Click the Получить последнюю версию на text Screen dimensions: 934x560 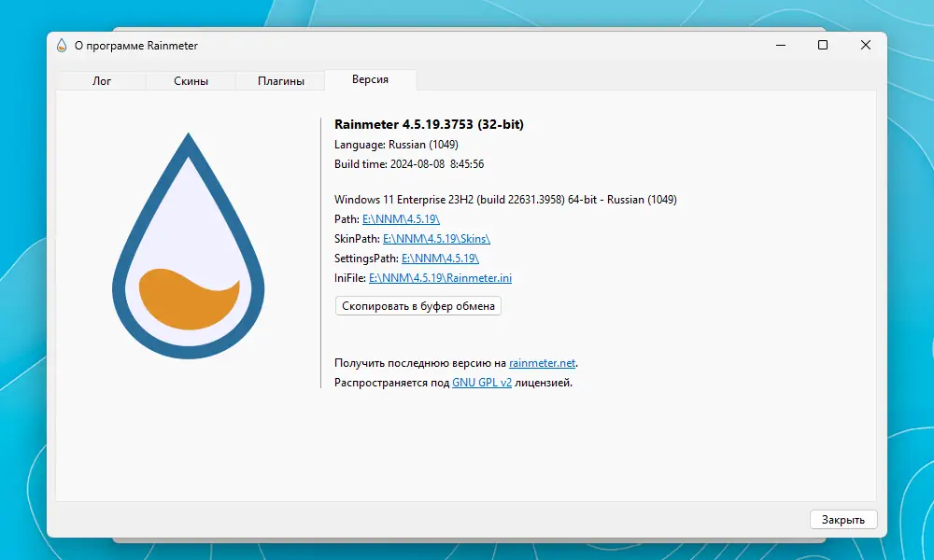[x=420, y=363]
